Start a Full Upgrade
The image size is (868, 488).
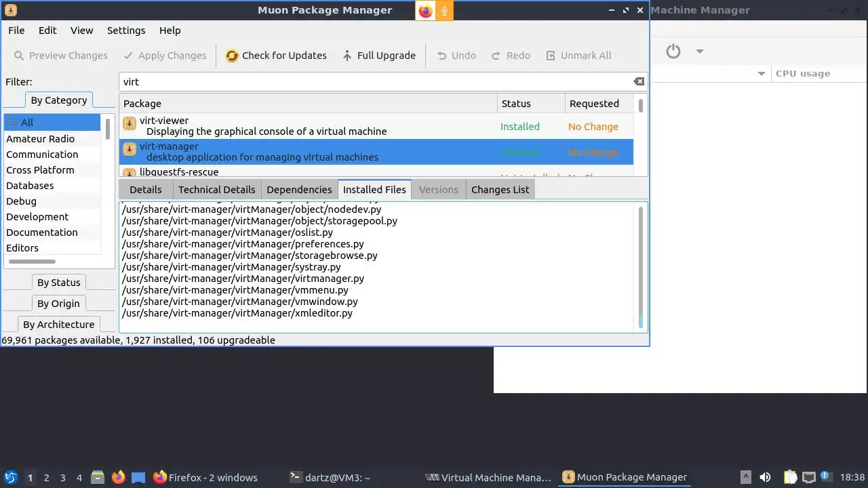pyautogui.click(x=379, y=56)
